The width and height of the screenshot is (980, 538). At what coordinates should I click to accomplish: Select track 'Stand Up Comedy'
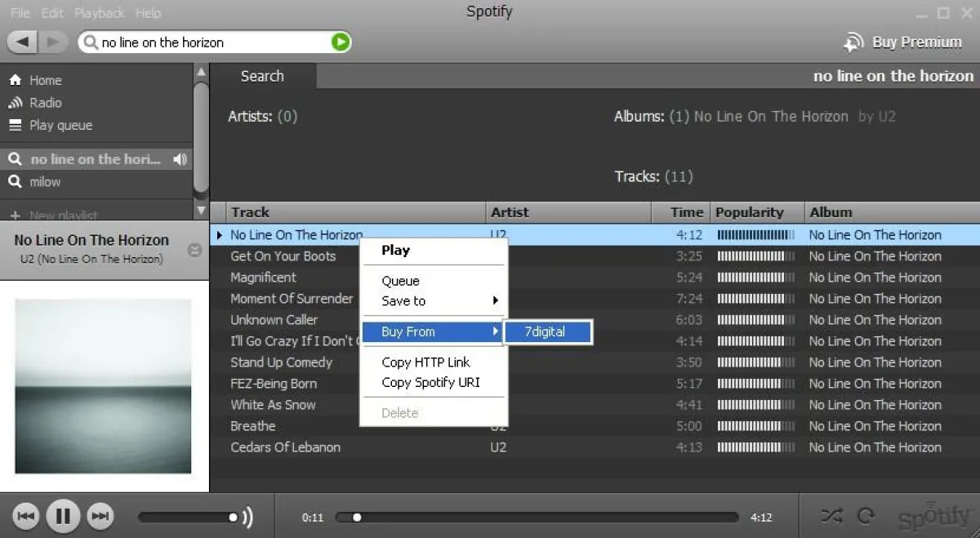coord(281,362)
